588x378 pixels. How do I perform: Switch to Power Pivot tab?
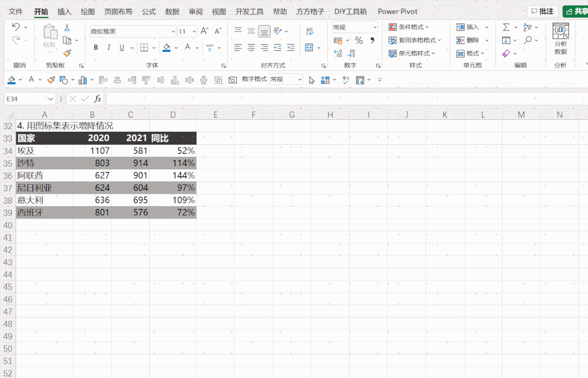pyautogui.click(x=397, y=11)
